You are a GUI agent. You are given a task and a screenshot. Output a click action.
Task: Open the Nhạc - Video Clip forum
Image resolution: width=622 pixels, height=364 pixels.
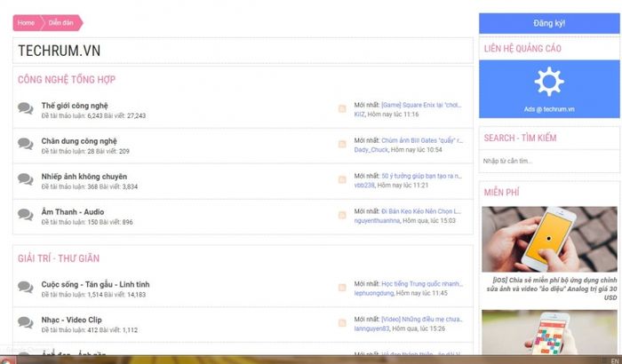pyautogui.click(x=71, y=320)
